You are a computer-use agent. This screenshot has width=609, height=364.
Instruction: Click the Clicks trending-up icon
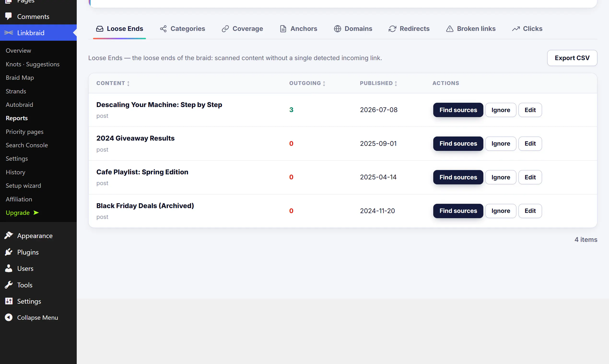tap(516, 29)
